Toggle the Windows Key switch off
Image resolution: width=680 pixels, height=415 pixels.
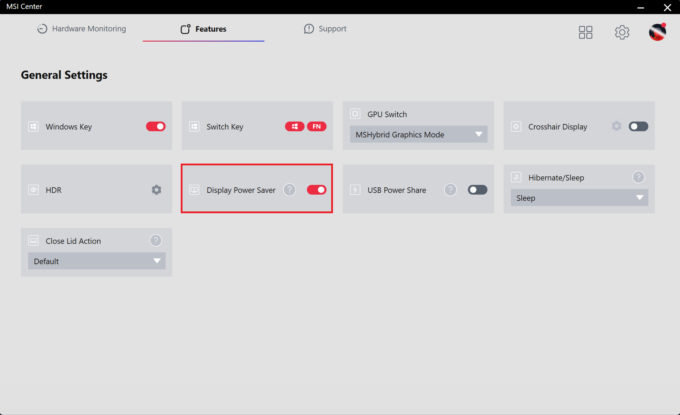click(156, 127)
